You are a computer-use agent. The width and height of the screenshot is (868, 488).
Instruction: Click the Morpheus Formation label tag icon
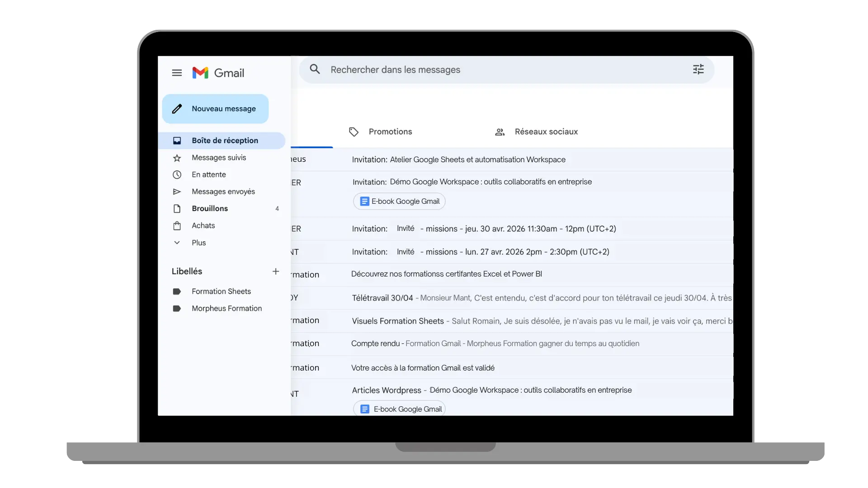point(177,309)
